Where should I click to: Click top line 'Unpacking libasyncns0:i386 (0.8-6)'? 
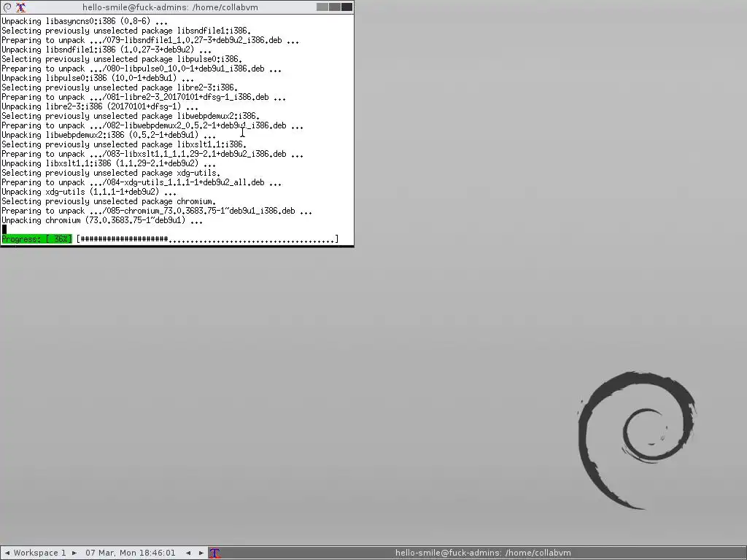coord(85,21)
